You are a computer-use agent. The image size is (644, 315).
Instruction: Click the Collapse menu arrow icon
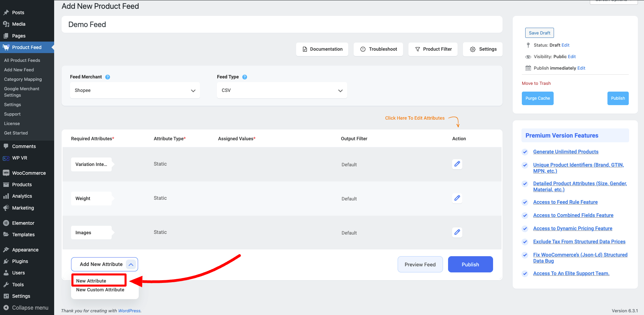click(x=6, y=308)
